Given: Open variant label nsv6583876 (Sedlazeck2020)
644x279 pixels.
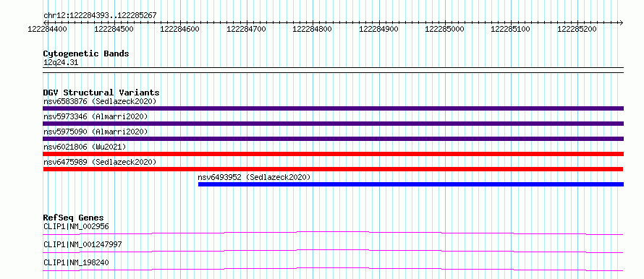Looking at the screenshot, I should tap(100, 101).
